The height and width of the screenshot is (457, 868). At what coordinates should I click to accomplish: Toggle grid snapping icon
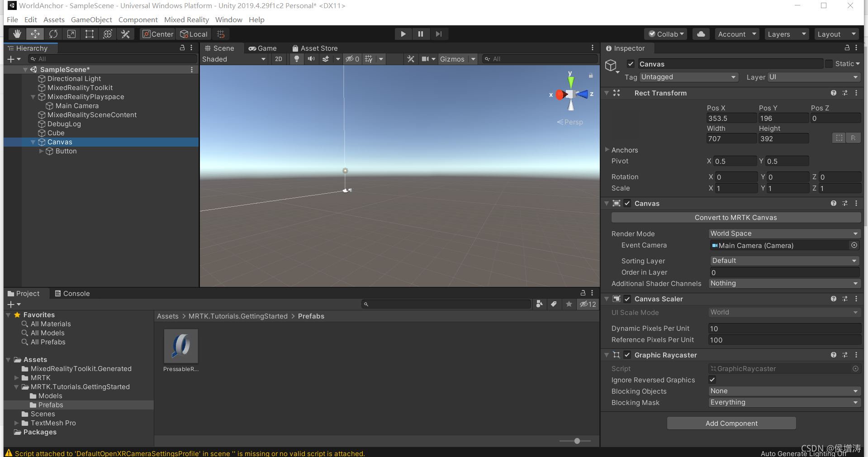click(221, 34)
